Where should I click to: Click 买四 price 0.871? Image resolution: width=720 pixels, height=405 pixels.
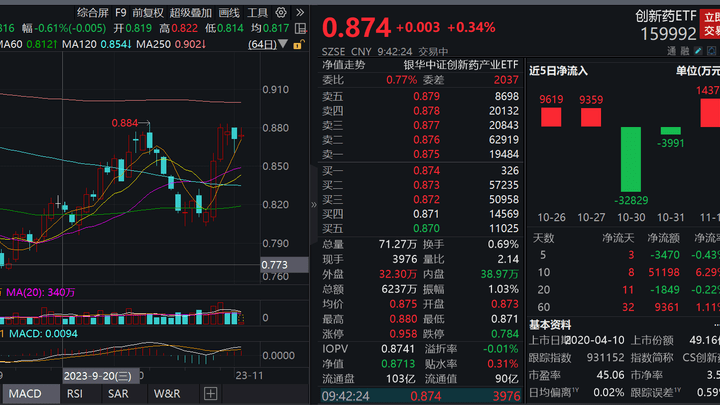426,214
